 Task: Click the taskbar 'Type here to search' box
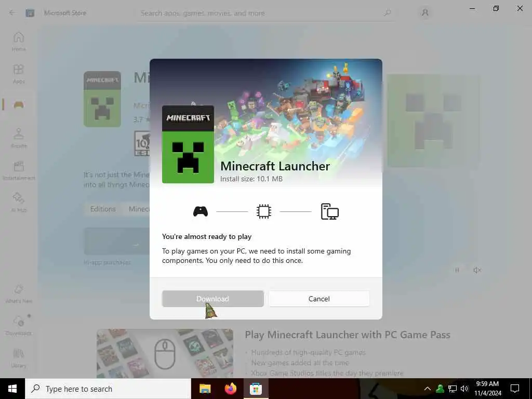(108, 389)
